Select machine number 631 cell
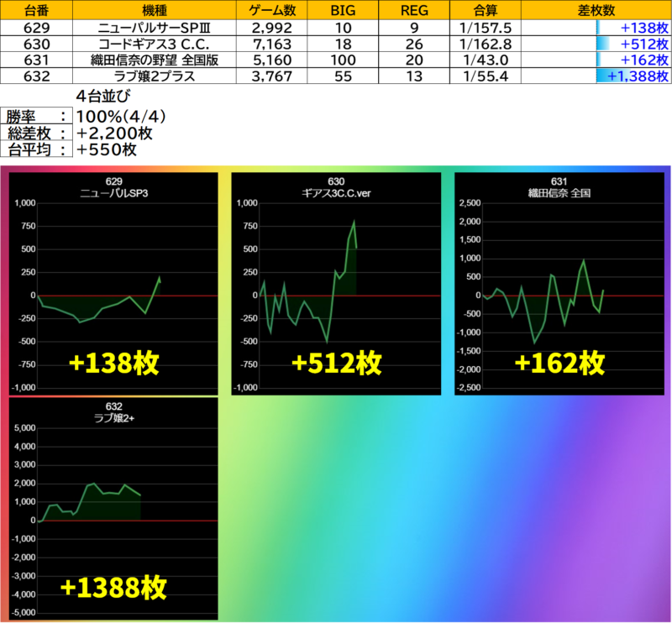672x623 pixels. coord(36,60)
